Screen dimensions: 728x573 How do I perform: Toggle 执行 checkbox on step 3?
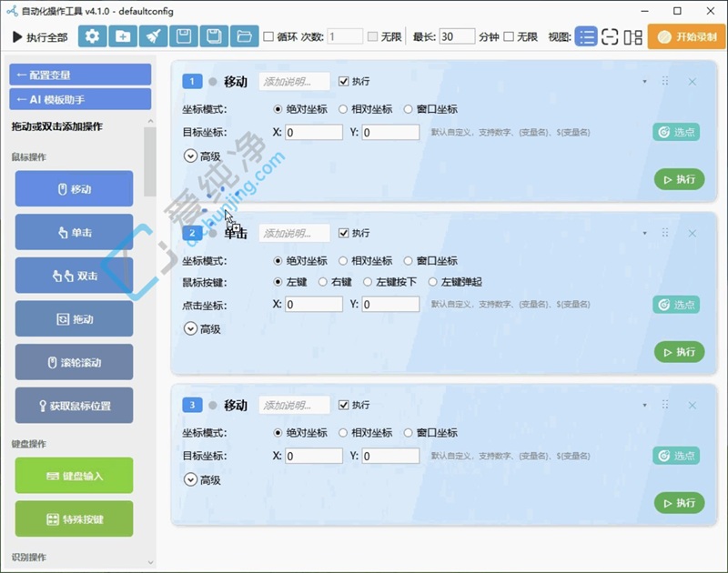click(x=344, y=405)
